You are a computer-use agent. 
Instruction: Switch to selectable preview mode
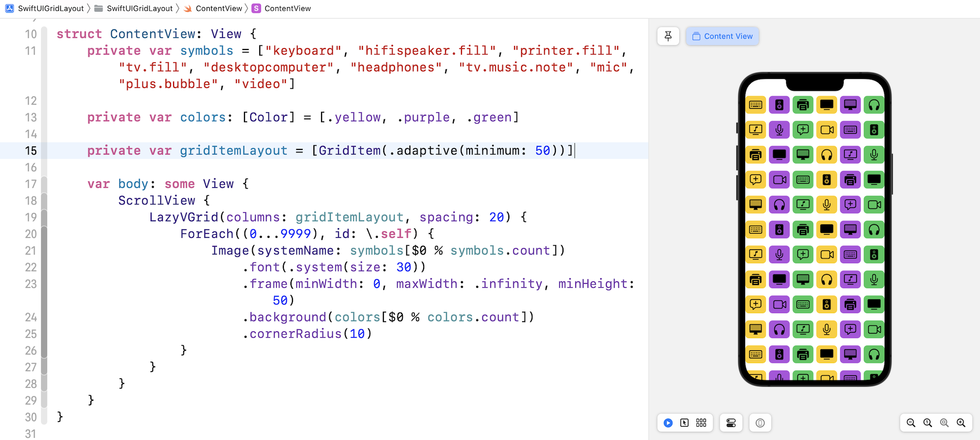tap(684, 423)
